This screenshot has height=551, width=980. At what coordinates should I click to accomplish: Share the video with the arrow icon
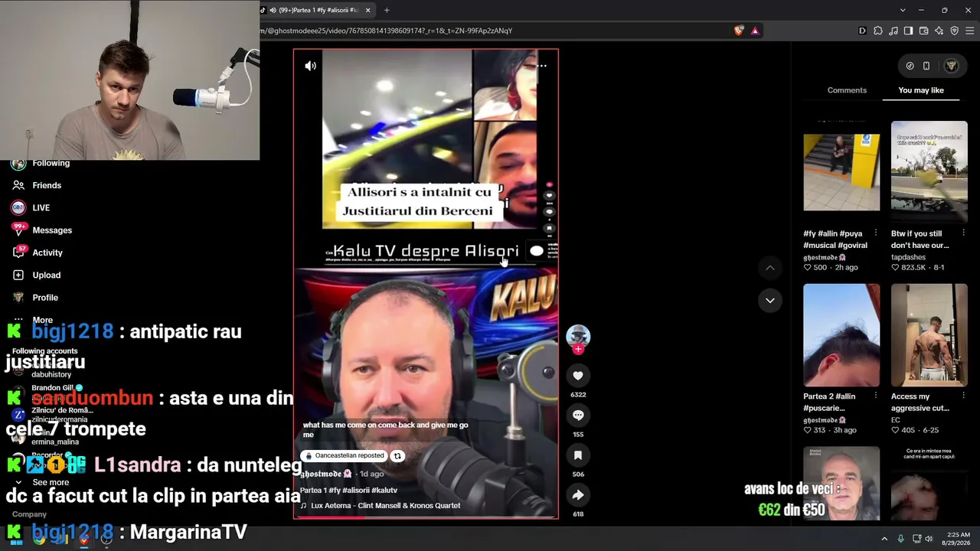click(578, 495)
